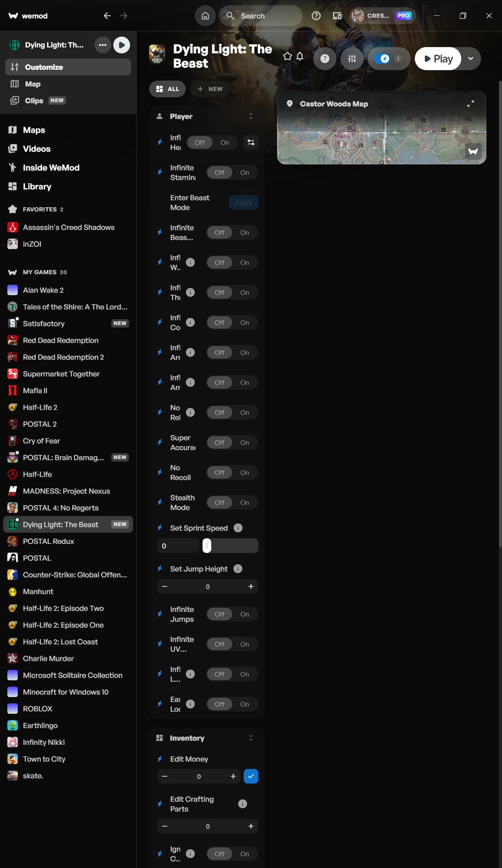This screenshot has height=868, width=502.
Task: Enable Stealth Mode toggle
Action: [x=245, y=502]
